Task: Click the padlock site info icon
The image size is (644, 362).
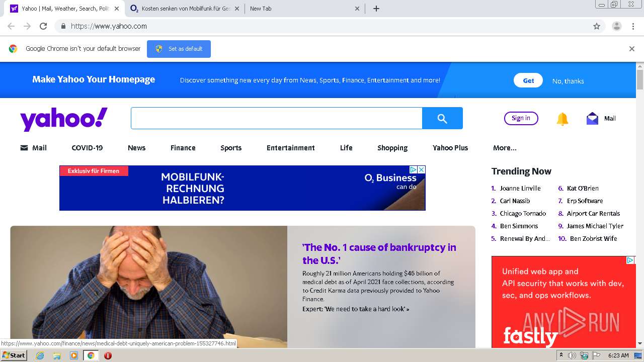Action: pos(63,26)
